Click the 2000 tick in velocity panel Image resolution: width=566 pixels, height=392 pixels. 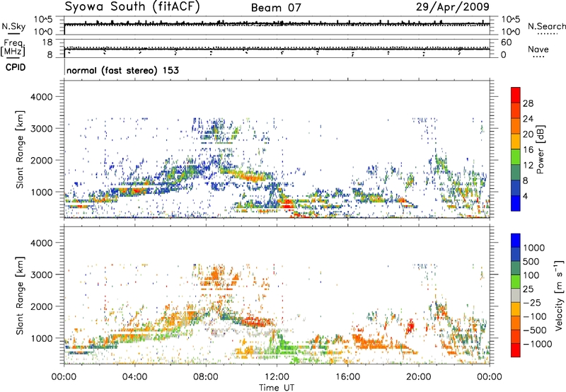click(x=42, y=306)
